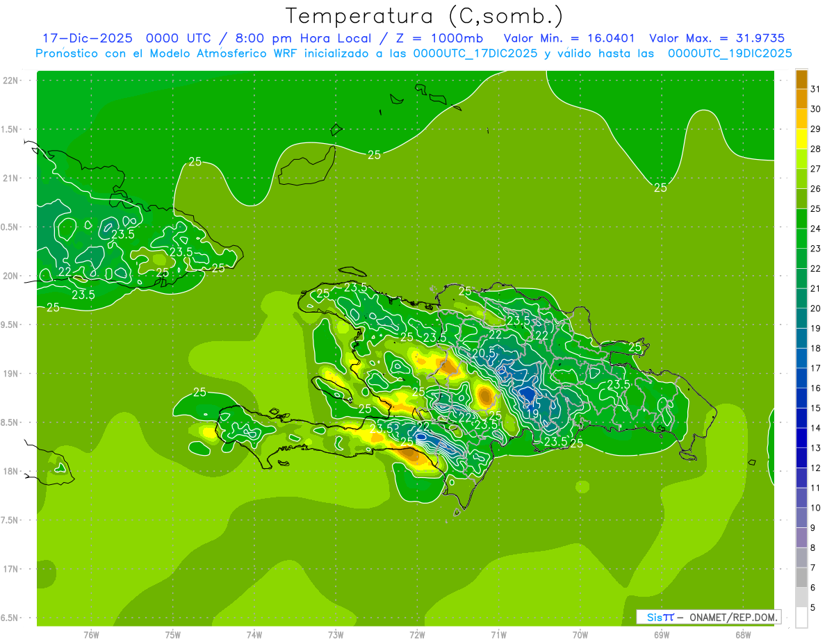Click the "19N" latitude axis label
The height and width of the screenshot is (644, 834).
click(x=10, y=374)
